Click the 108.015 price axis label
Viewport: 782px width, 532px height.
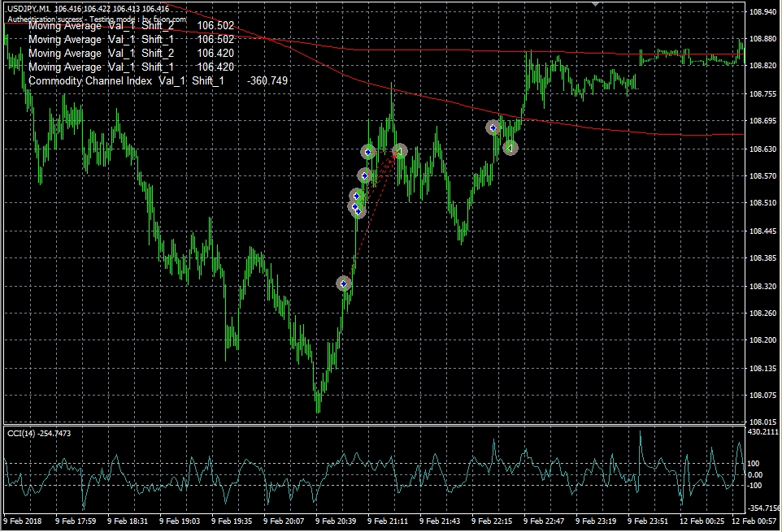click(763, 422)
